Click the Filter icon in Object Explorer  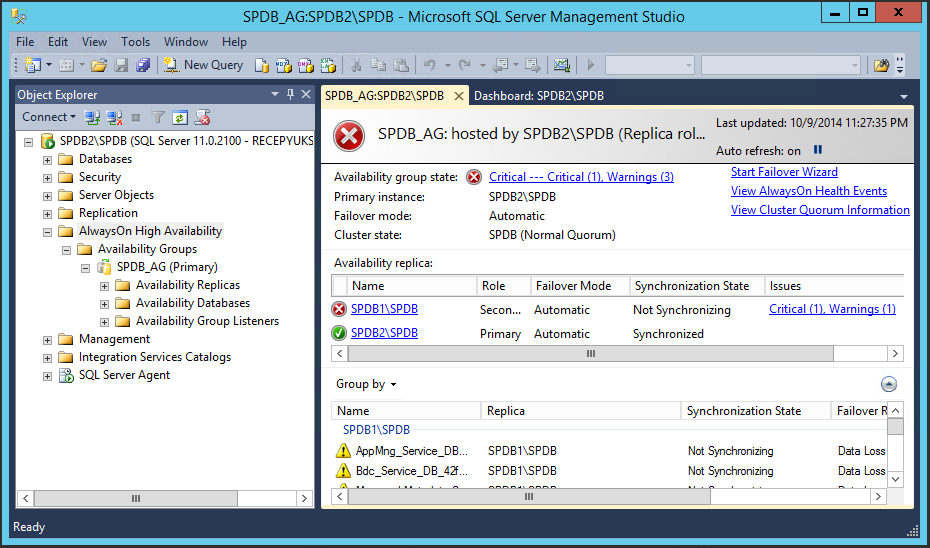point(158,117)
